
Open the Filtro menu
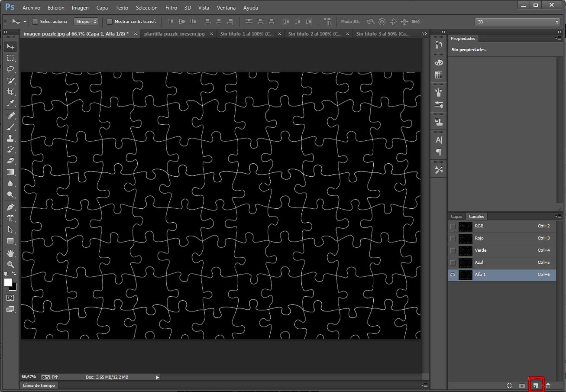click(x=171, y=7)
